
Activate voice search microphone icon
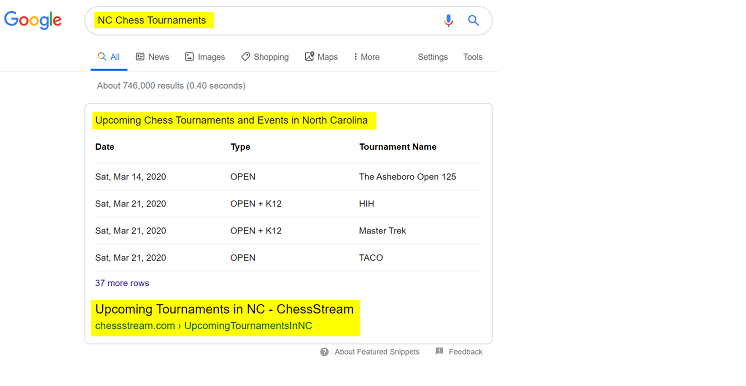[448, 20]
